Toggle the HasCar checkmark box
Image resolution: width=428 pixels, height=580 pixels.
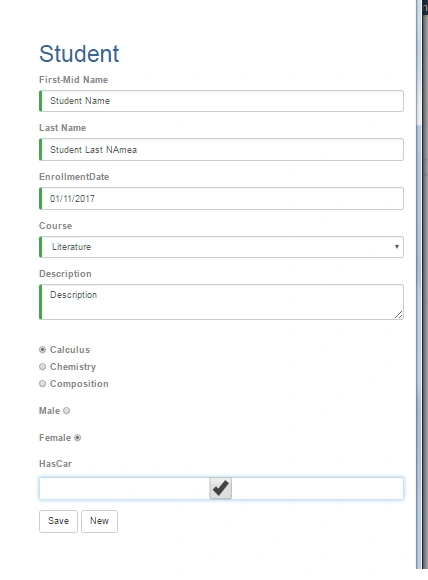click(220, 488)
